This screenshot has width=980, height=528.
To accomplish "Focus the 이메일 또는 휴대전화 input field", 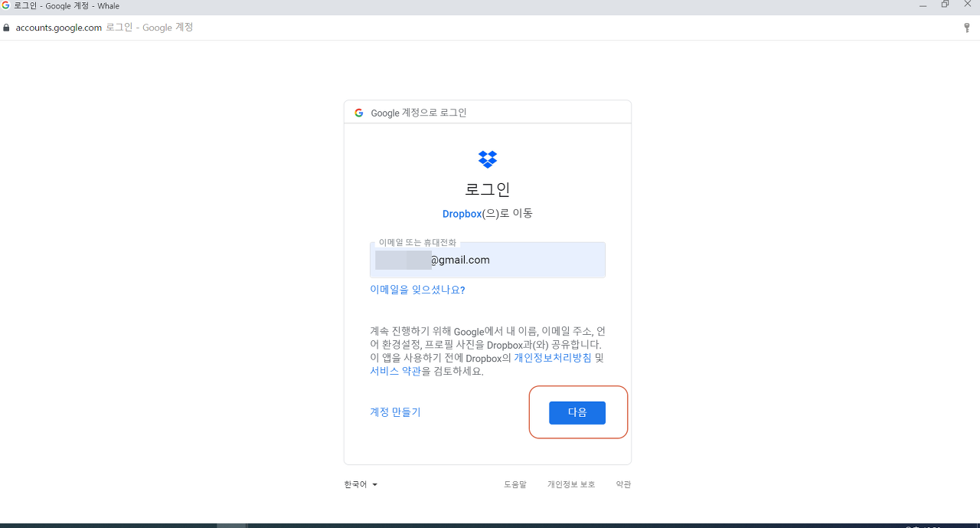I will pyautogui.click(x=488, y=260).
